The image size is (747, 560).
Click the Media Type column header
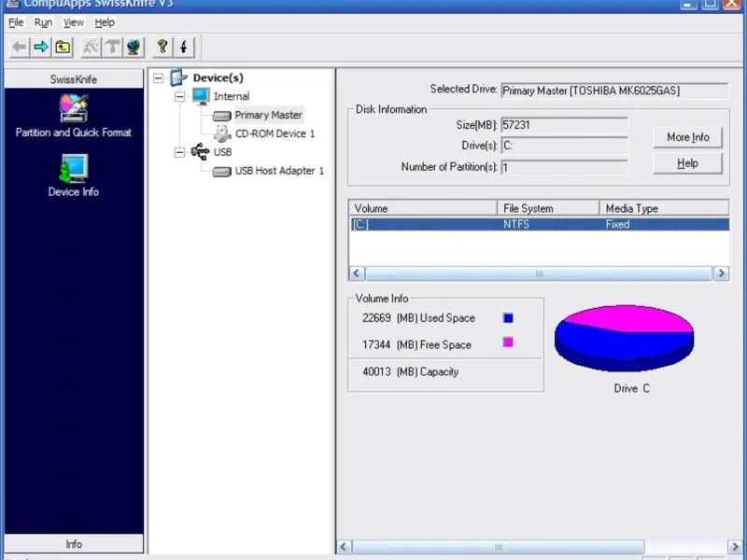[x=664, y=208]
